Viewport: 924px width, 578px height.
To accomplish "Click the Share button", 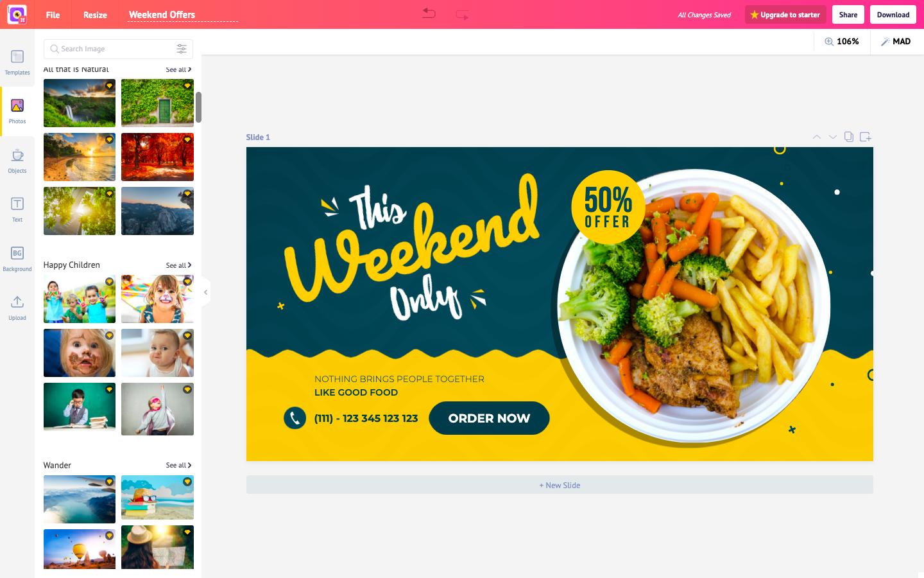I will [848, 15].
